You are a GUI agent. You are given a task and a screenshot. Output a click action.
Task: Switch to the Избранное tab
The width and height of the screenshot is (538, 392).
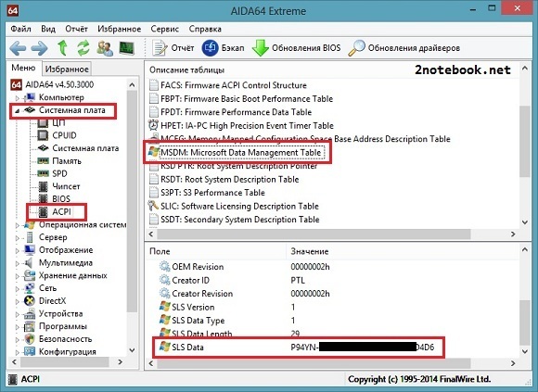pyautogui.click(x=67, y=70)
